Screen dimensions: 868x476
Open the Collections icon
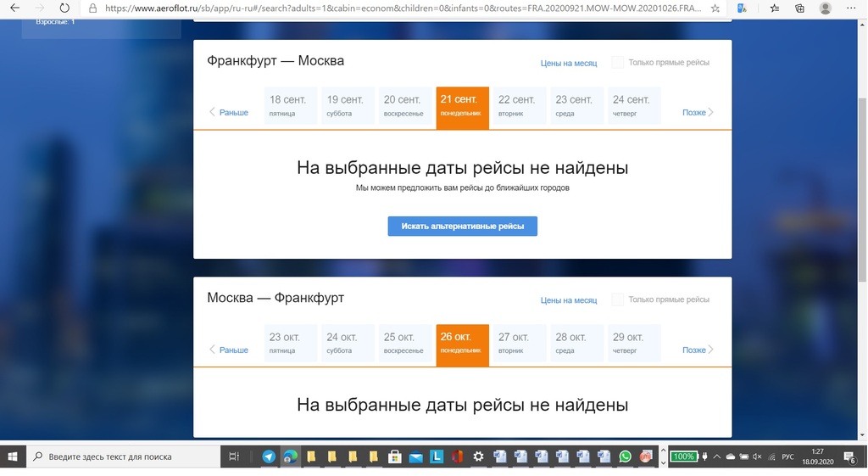click(x=800, y=8)
